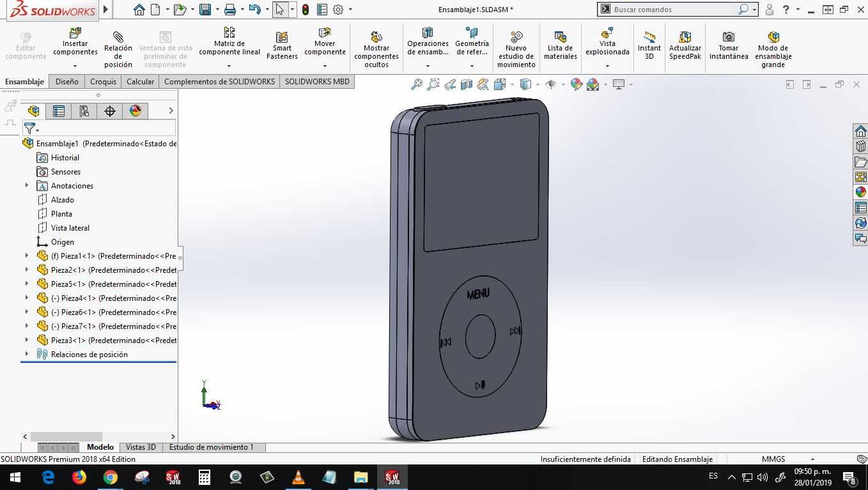The image size is (868, 490).
Task: Click Geometría de referencia tool
Action: pyautogui.click(x=472, y=42)
